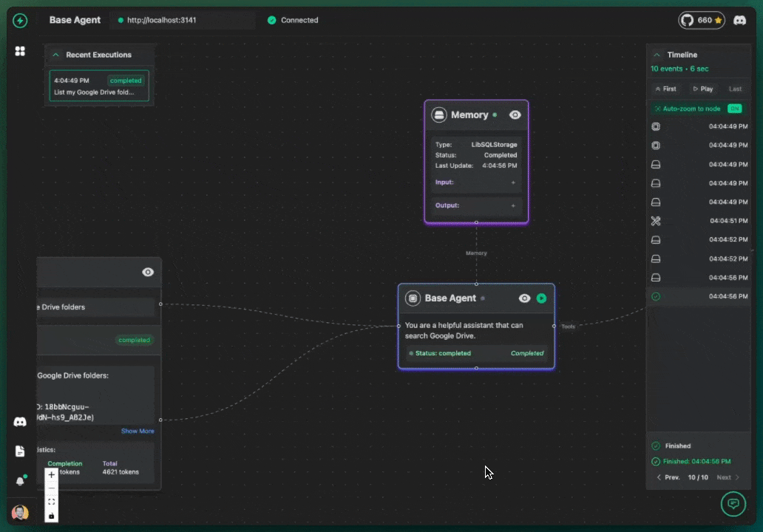
Task: Expand the Memory node Input section
Action: click(513, 183)
